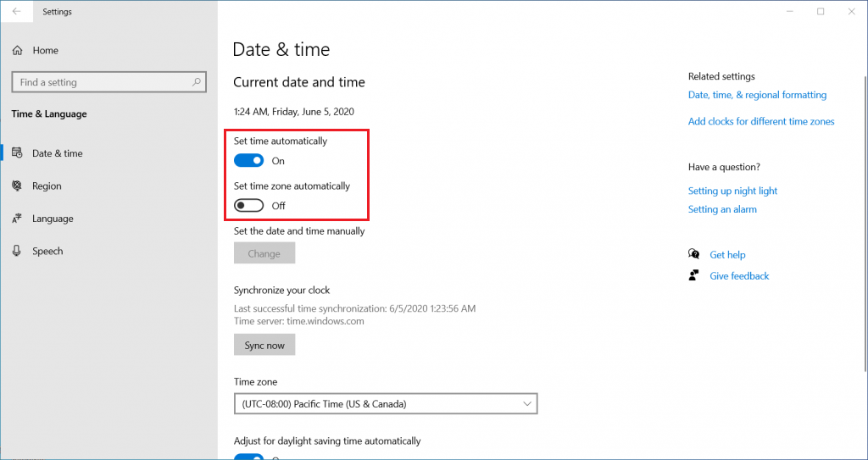The width and height of the screenshot is (868, 460).
Task: Click the search magnifier icon
Action: coord(196,82)
